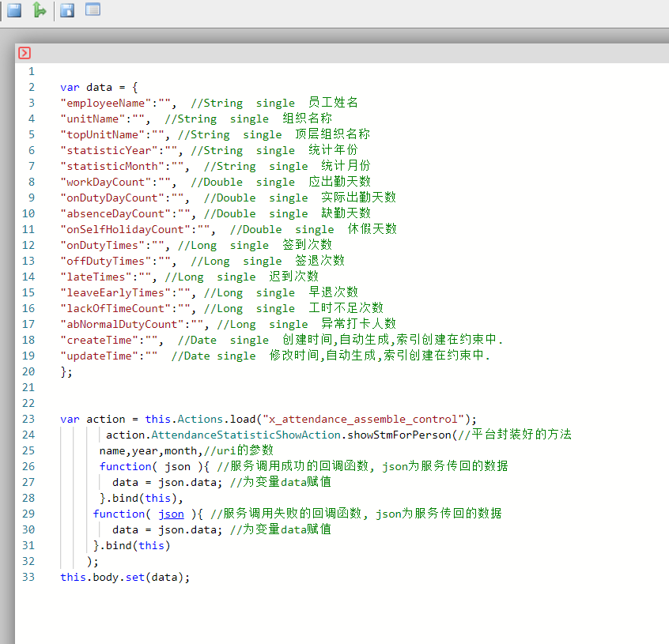
Task: Click the closing brace on line 20
Action: click(63, 371)
